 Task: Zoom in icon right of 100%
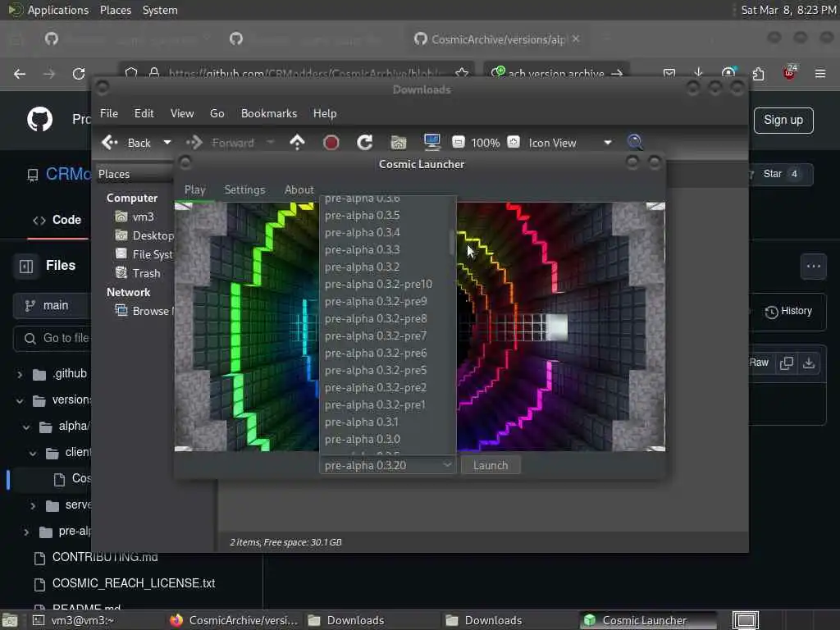pos(514,143)
